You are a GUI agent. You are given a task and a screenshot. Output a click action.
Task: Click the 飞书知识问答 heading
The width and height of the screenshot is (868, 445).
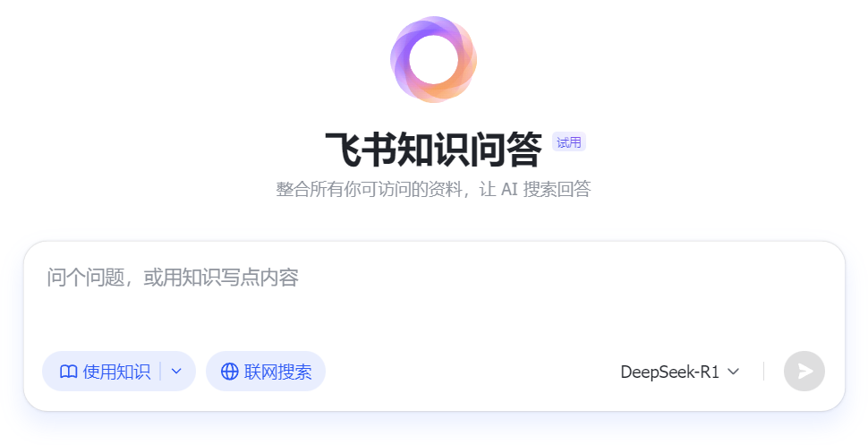click(433, 149)
